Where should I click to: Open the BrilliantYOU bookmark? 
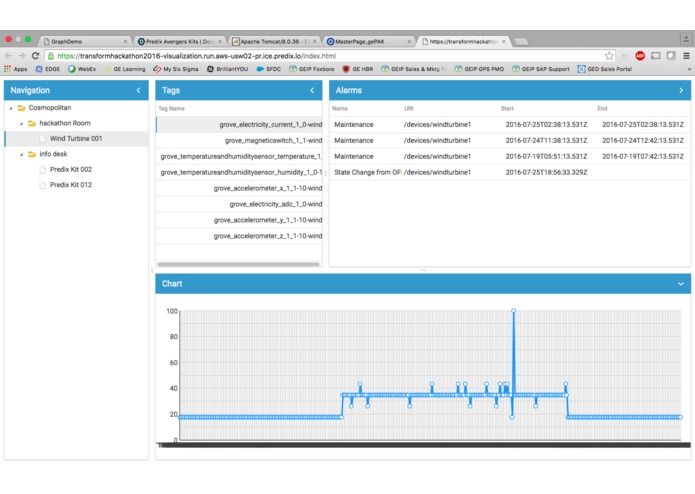pyautogui.click(x=227, y=69)
